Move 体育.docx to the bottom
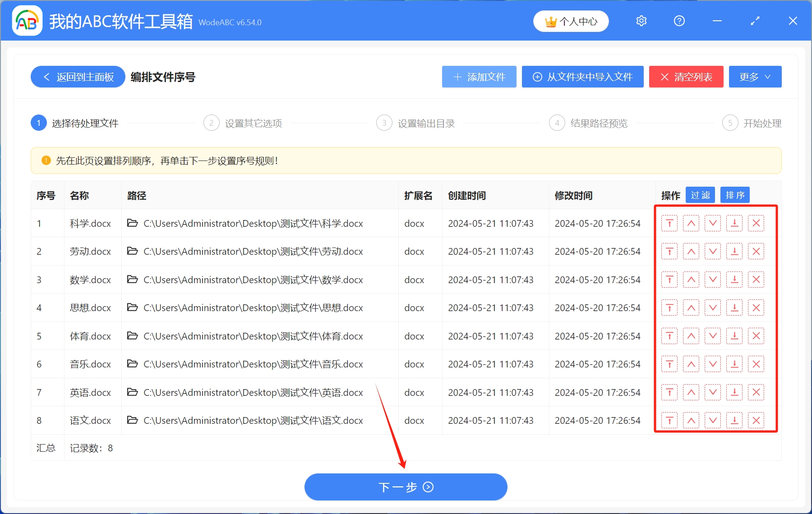812x514 pixels. 734,336
